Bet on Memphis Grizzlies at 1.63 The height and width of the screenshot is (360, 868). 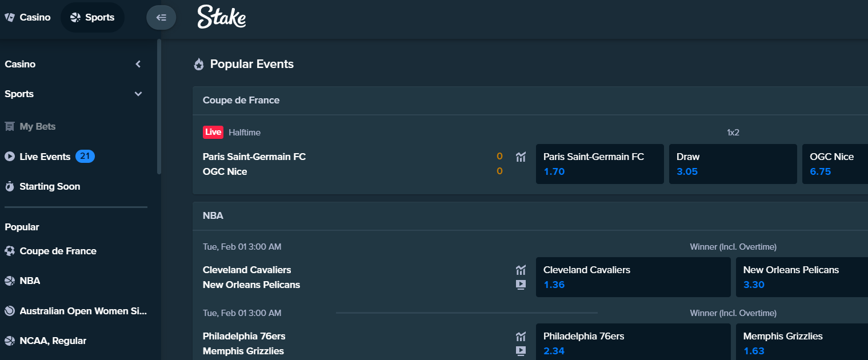tap(802, 342)
